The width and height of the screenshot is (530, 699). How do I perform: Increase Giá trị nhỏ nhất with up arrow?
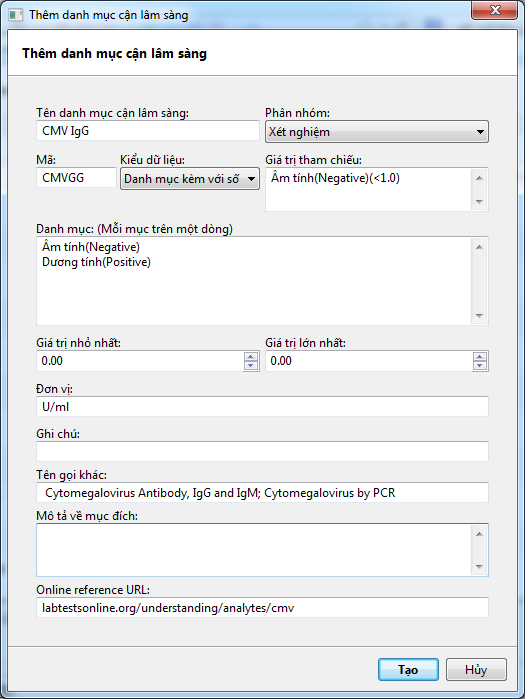click(x=251, y=356)
